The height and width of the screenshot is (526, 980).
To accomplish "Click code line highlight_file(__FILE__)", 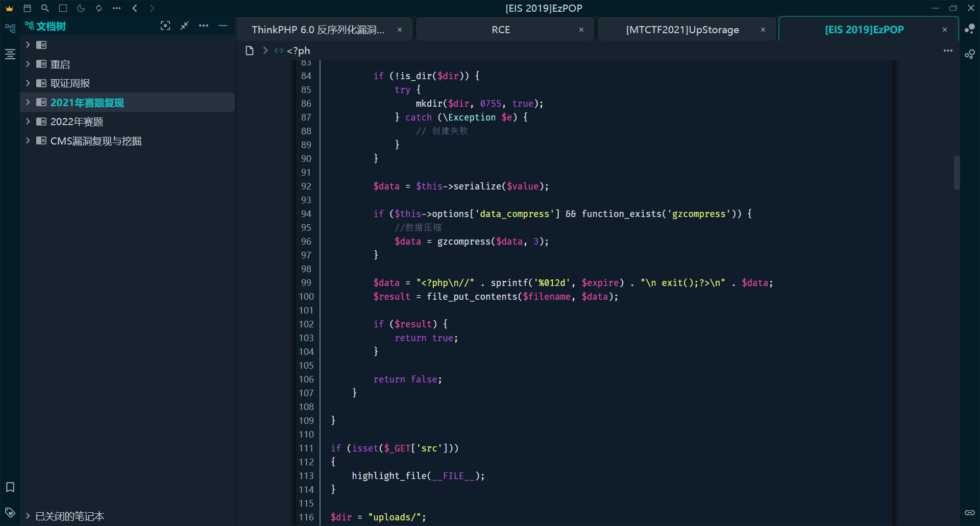I will (418, 476).
